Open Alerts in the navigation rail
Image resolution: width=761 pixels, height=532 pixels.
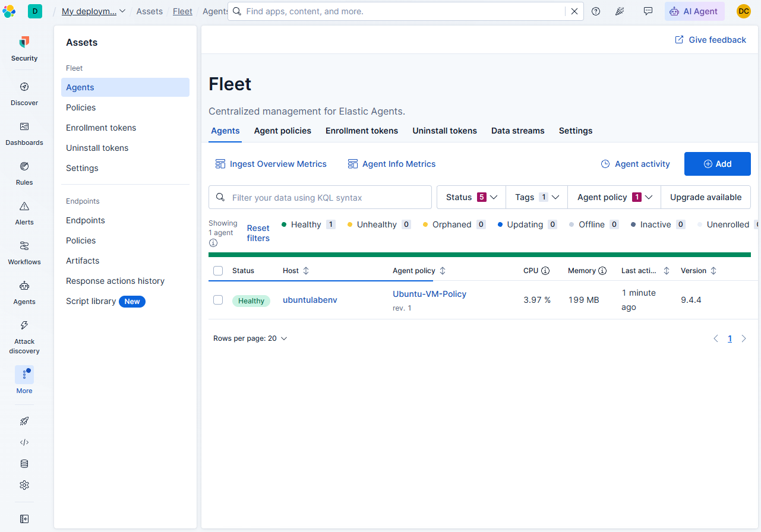coord(24,213)
